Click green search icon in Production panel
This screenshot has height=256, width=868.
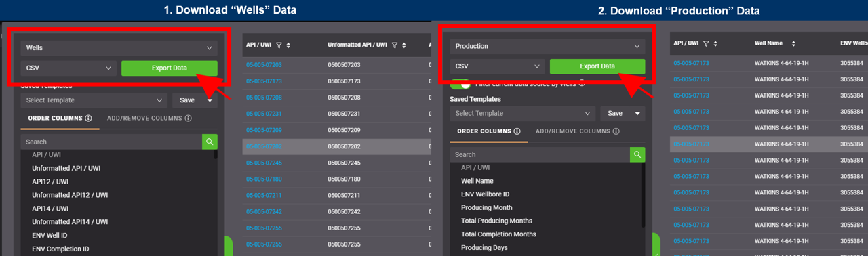[637, 154]
